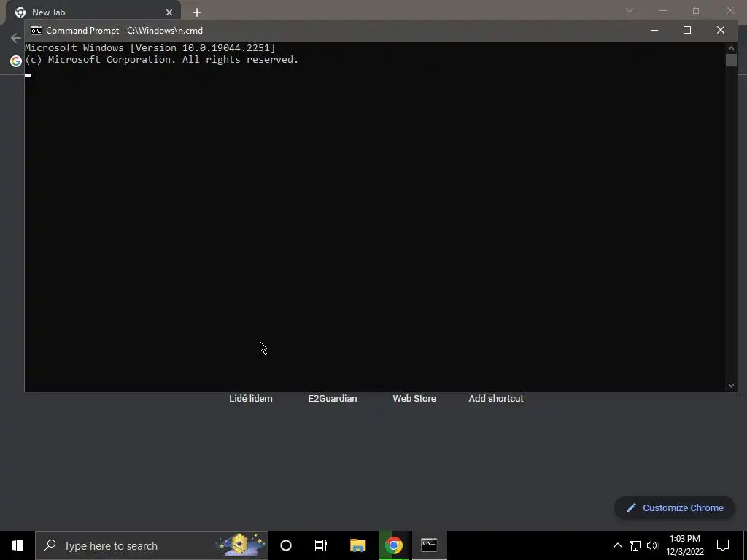
Task: Click the scroll down arrow in Command Prompt
Action: point(731,386)
